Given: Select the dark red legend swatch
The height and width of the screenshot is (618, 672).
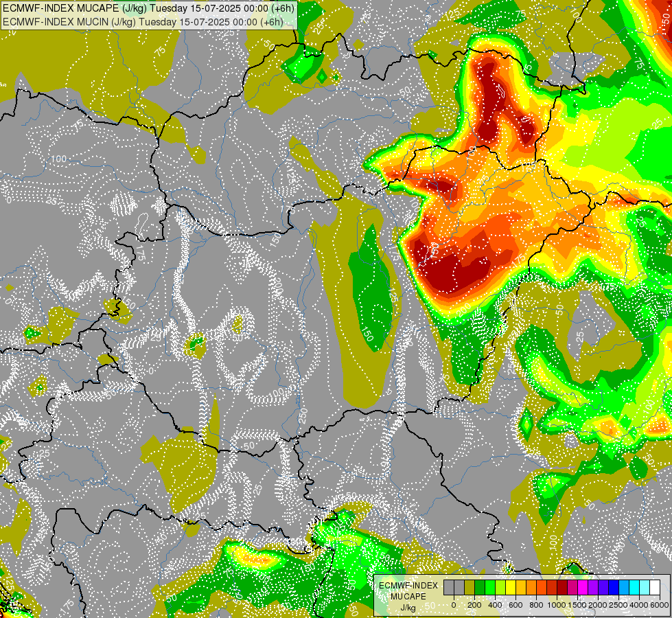Looking at the screenshot, I should pyautogui.click(x=562, y=588).
